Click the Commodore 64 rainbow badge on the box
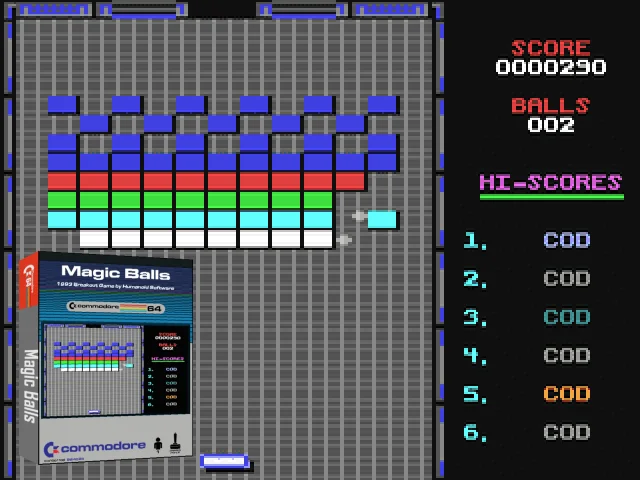The height and width of the screenshot is (480, 640). [x=116, y=307]
